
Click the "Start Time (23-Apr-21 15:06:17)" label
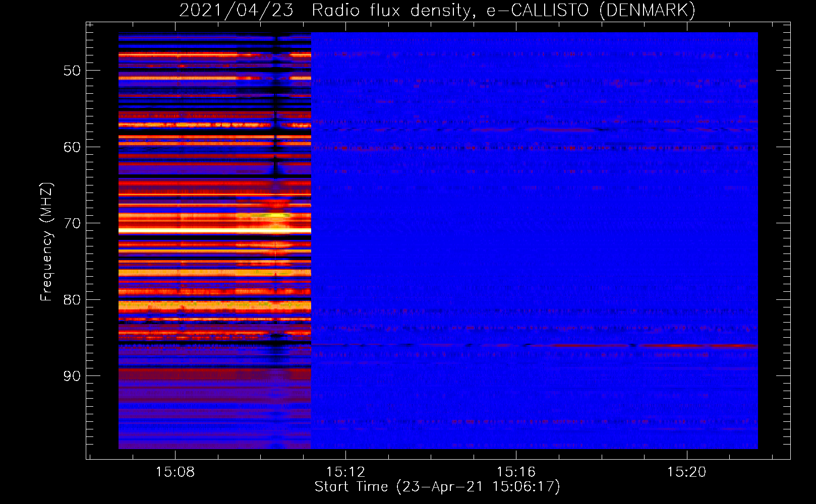437,487
